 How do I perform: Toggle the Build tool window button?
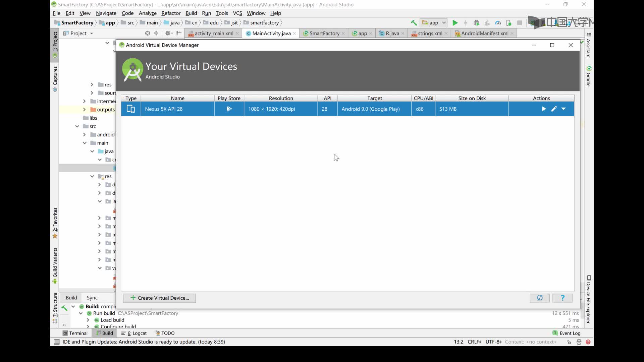[104, 333]
